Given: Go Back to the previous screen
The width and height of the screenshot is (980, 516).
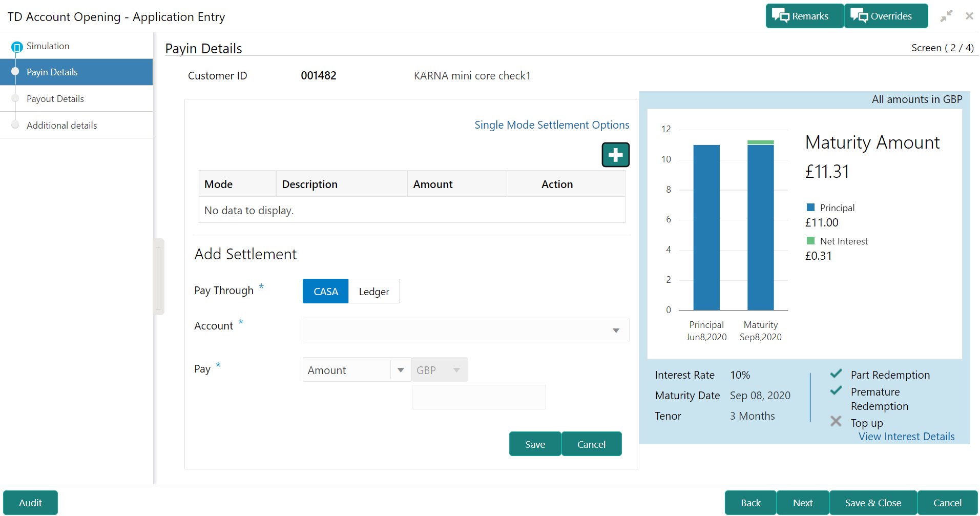Looking at the screenshot, I should click(x=750, y=503).
